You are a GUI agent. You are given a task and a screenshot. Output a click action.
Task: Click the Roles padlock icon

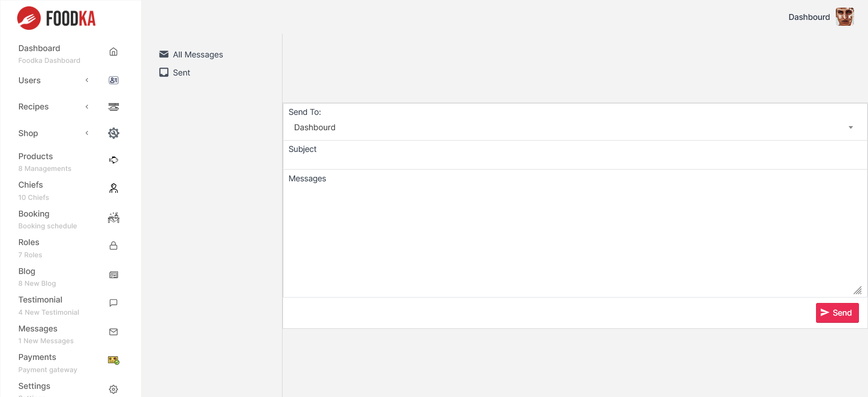(x=113, y=246)
